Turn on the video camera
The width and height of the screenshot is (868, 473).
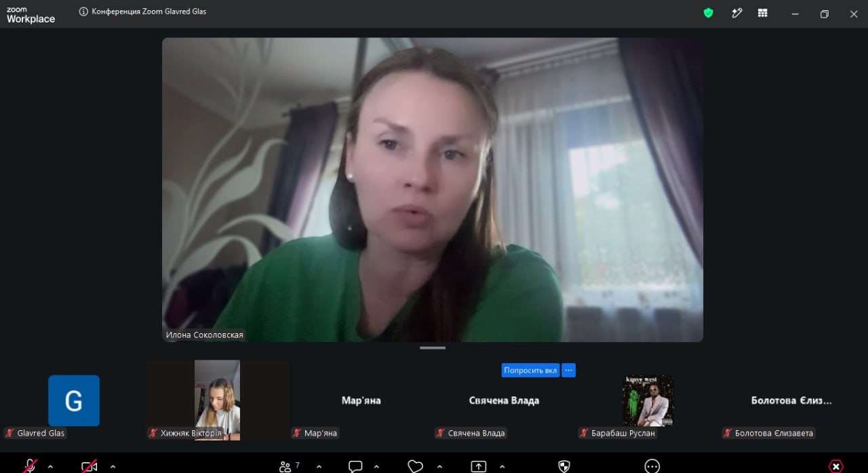tap(89, 466)
